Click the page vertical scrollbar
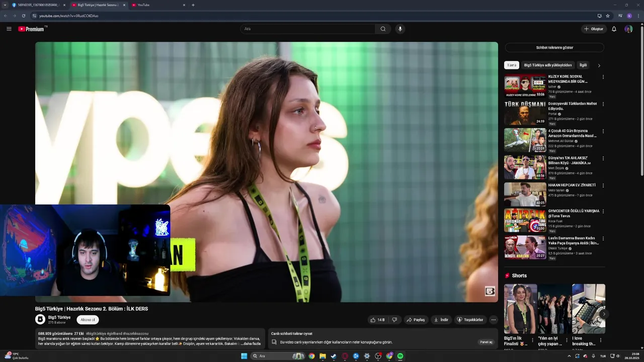 [641, 101]
